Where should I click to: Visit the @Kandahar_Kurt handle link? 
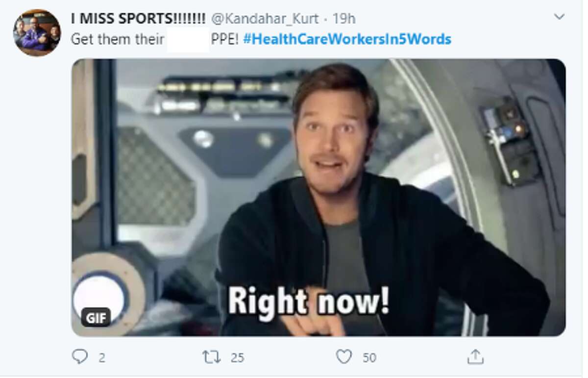(265, 19)
